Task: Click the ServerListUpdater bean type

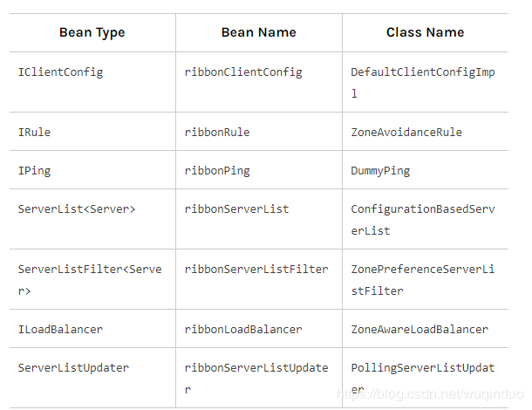Action: 73,368
